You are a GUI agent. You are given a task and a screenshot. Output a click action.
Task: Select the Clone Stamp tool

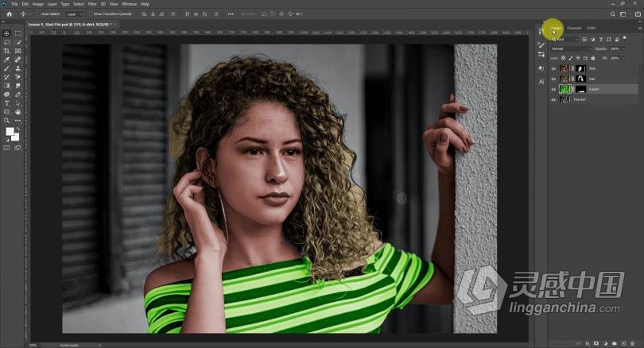point(17,68)
